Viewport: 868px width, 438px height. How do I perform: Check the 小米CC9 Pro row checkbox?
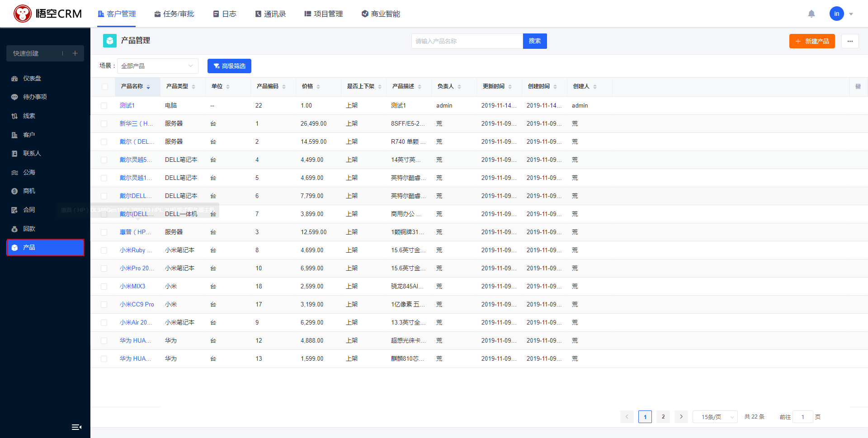pos(104,305)
